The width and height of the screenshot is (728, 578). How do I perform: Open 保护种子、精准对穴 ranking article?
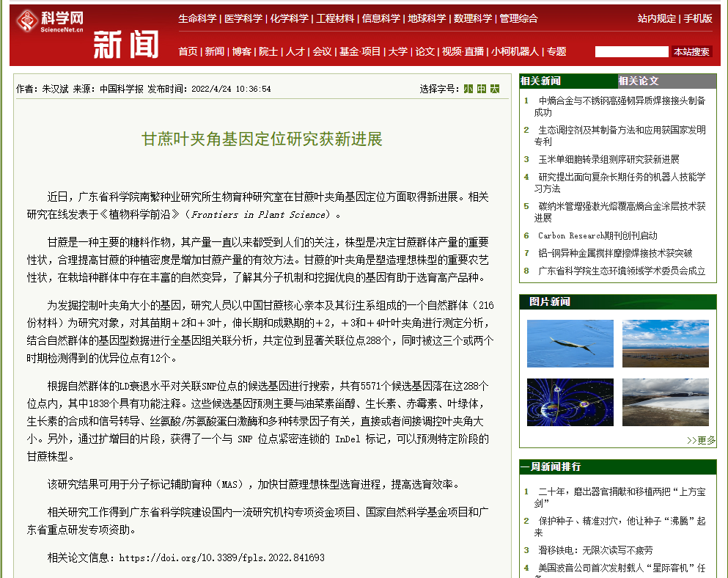coord(619,527)
